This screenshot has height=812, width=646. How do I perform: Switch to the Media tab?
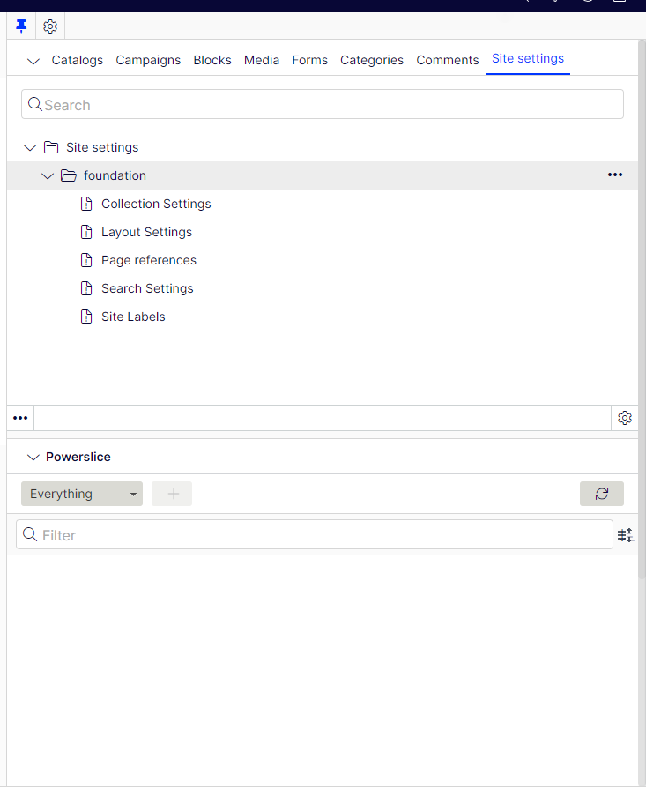(261, 60)
